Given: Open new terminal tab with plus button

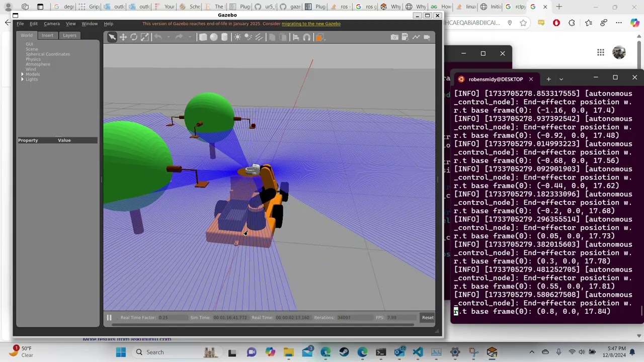Looking at the screenshot, I should coord(548,79).
